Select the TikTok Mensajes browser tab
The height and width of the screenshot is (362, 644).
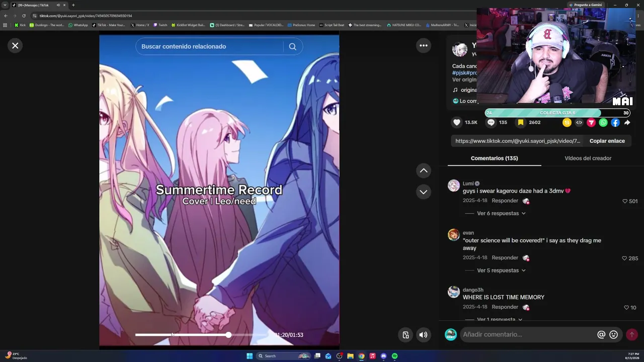tap(39, 5)
